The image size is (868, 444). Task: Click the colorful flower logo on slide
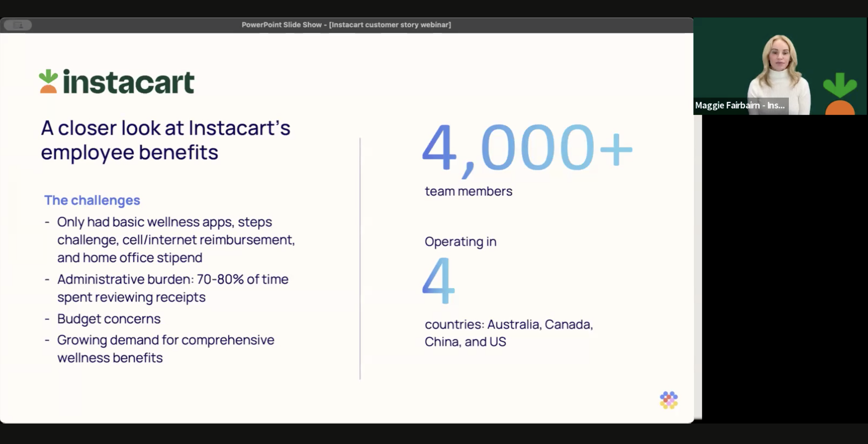click(x=669, y=400)
